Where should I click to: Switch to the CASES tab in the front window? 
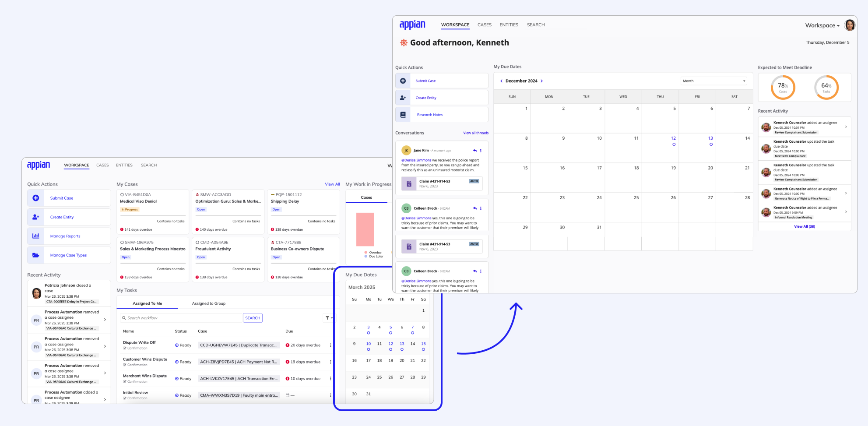pos(485,25)
